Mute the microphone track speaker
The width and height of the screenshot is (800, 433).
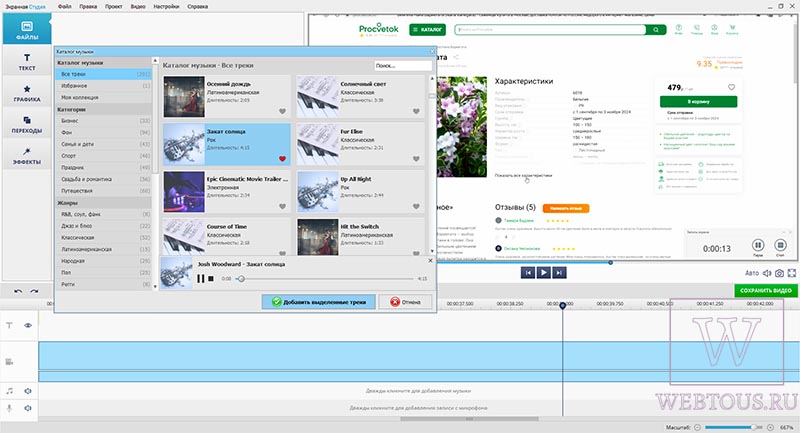28,408
